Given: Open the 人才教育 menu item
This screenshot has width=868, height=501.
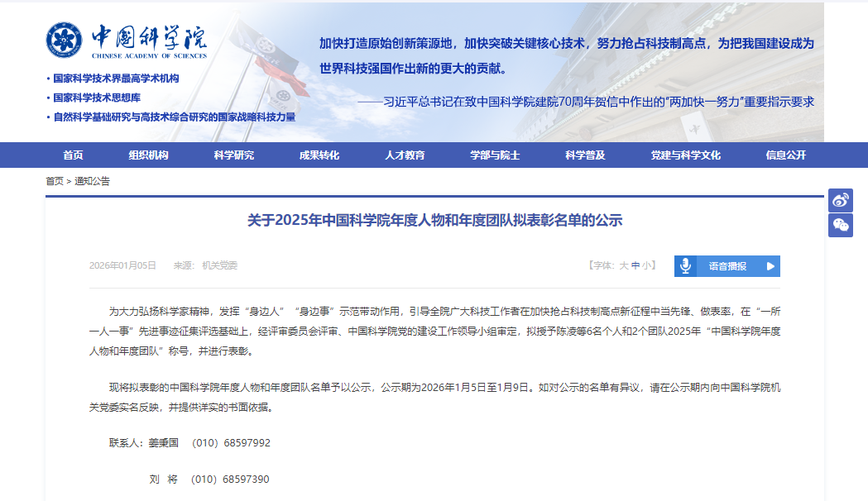Looking at the screenshot, I should pos(405,155).
